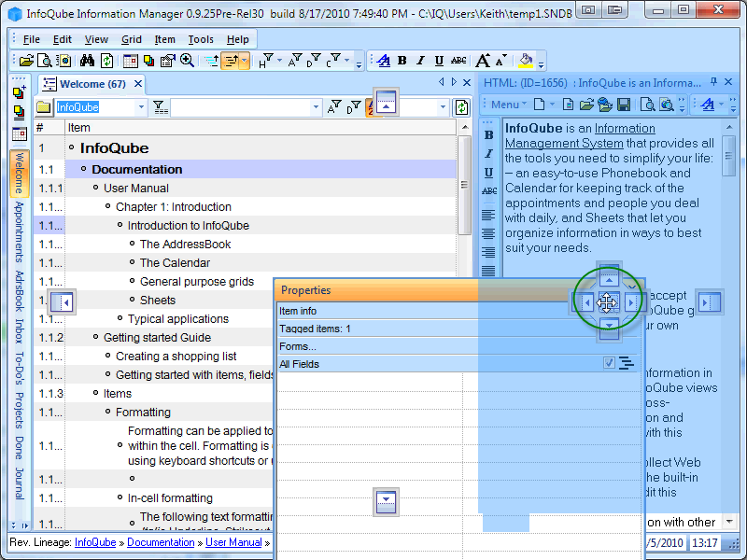747x560 pixels.
Task: Click the empty filter text input field
Action: (x=241, y=107)
